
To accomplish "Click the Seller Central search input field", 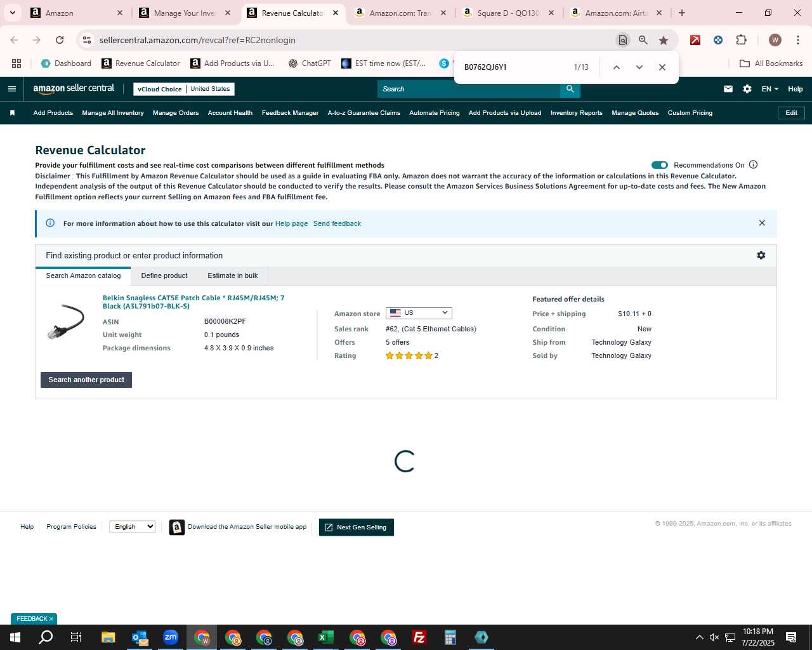I will [x=469, y=89].
